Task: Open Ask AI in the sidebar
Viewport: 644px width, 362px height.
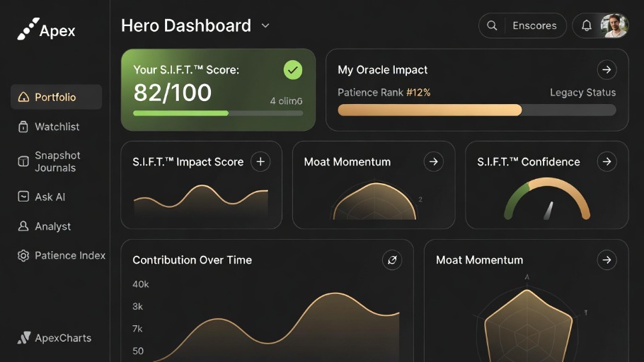Action: [x=50, y=197]
